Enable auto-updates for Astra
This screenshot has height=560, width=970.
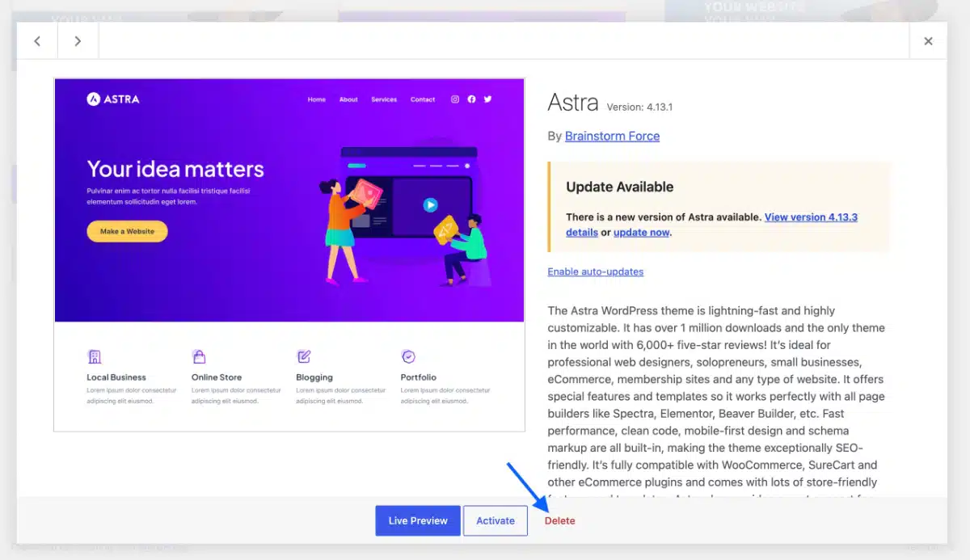tap(596, 272)
